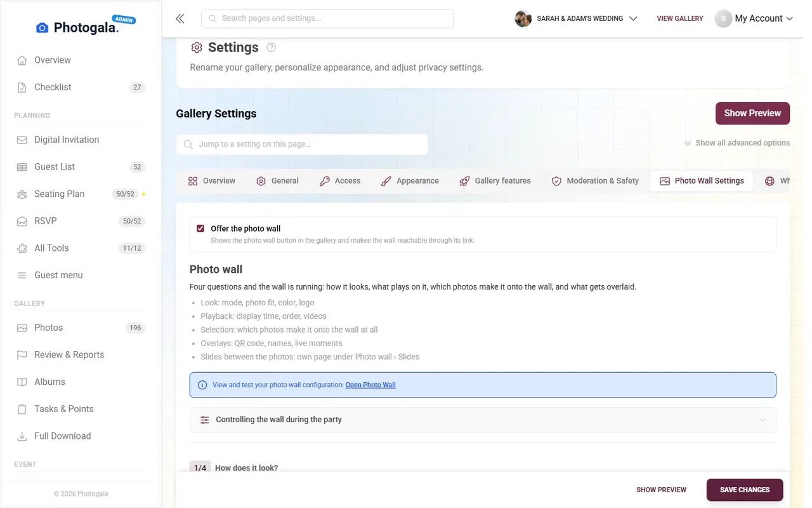Viewport: 812px width, 508px height.
Task: Click the Digital Invitation envelope icon
Action: [x=22, y=140]
